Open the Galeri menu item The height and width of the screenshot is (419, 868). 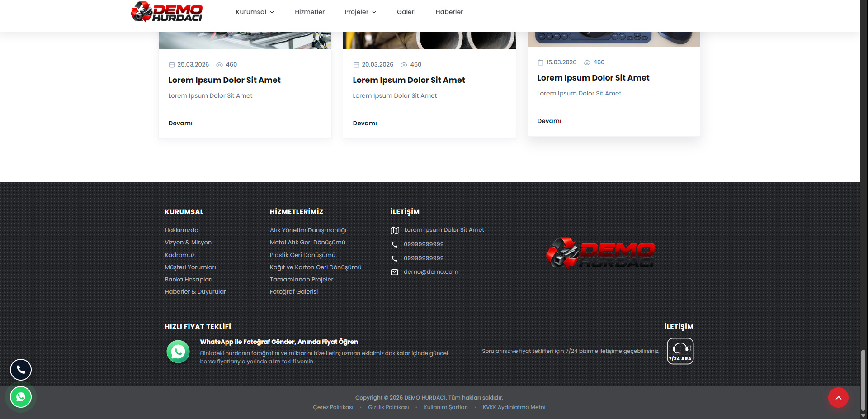click(406, 12)
